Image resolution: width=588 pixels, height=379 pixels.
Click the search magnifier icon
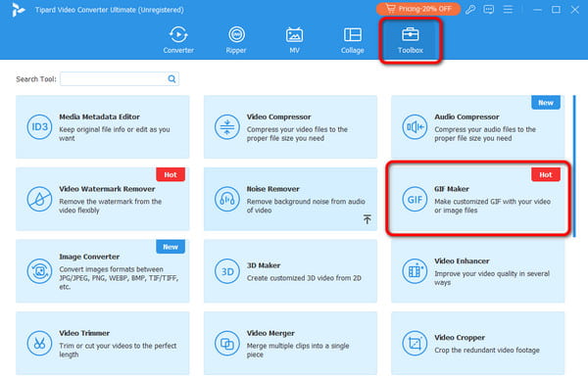click(171, 78)
